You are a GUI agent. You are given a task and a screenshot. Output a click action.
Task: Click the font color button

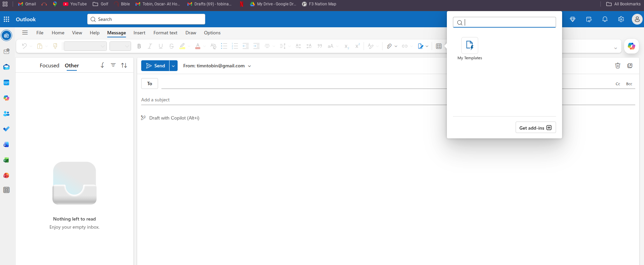point(198,46)
